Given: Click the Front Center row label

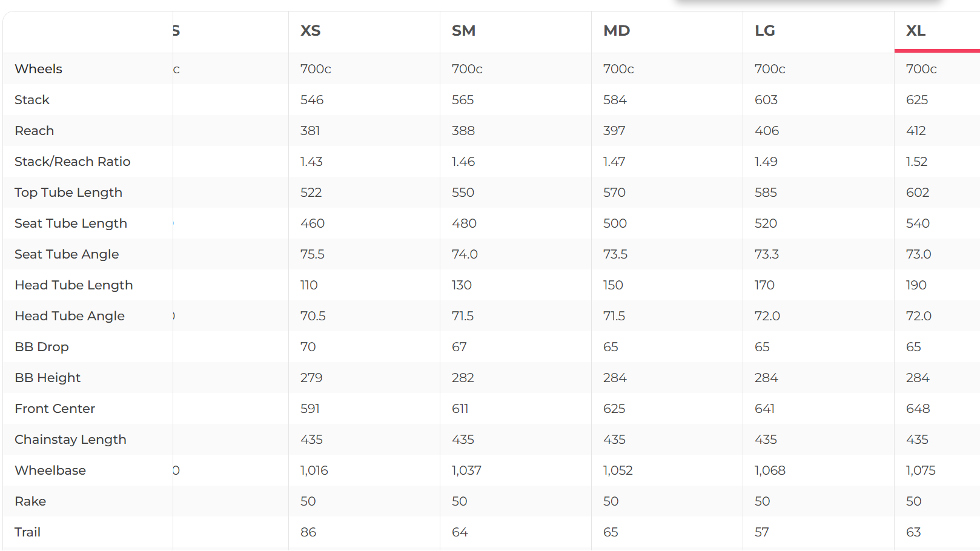Looking at the screenshot, I should coord(55,409).
